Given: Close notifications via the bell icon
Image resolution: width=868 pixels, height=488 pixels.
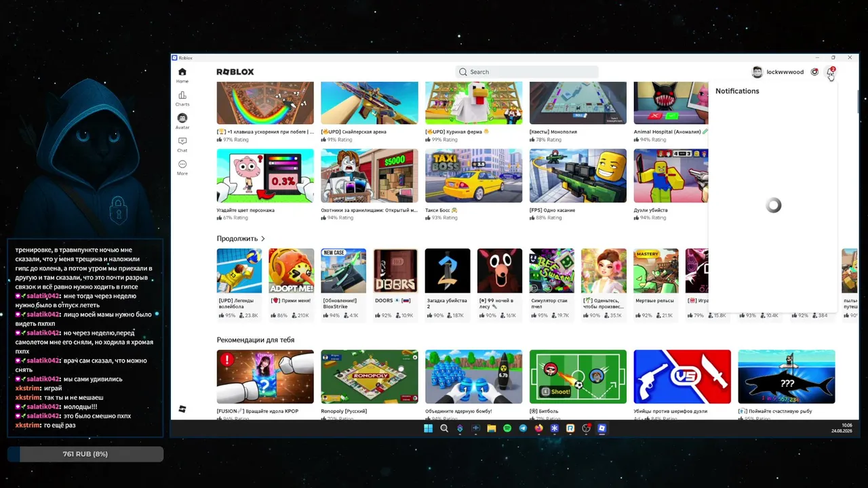Looking at the screenshot, I should [x=831, y=72].
